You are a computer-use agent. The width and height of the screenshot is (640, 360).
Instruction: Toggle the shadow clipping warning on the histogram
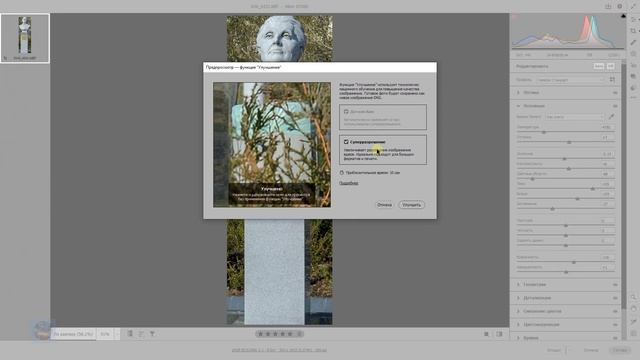click(x=515, y=16)
